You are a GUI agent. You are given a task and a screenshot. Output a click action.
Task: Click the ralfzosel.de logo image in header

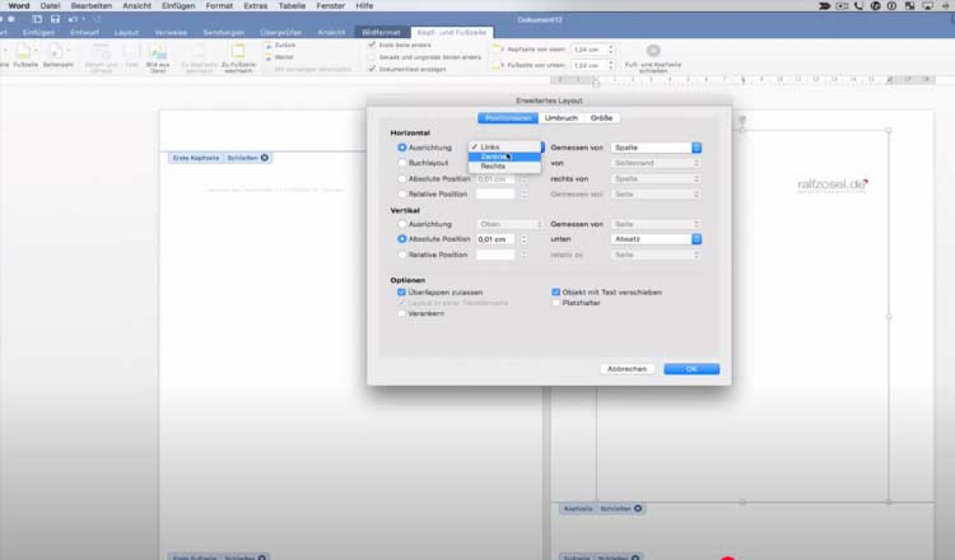(x=833, y=185)
